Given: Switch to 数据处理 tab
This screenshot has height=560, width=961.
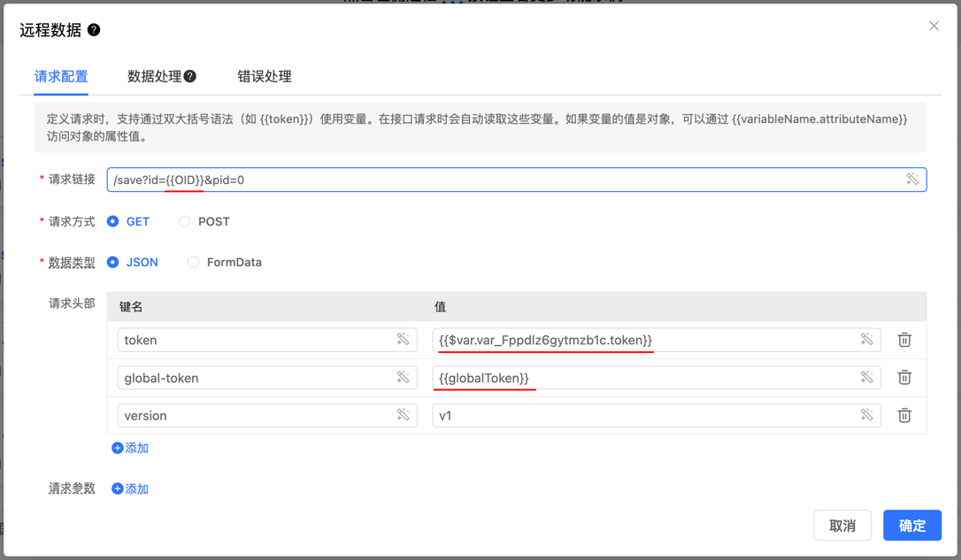Looking at the screenshot, I should 155,77.
